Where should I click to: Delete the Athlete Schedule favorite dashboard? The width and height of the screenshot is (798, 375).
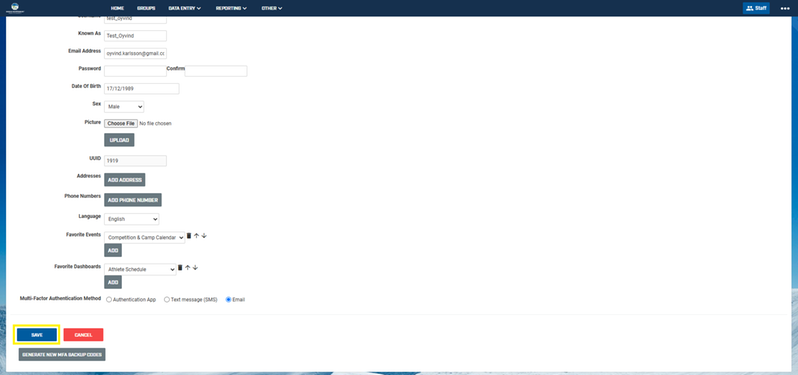(x=180, y=268)
